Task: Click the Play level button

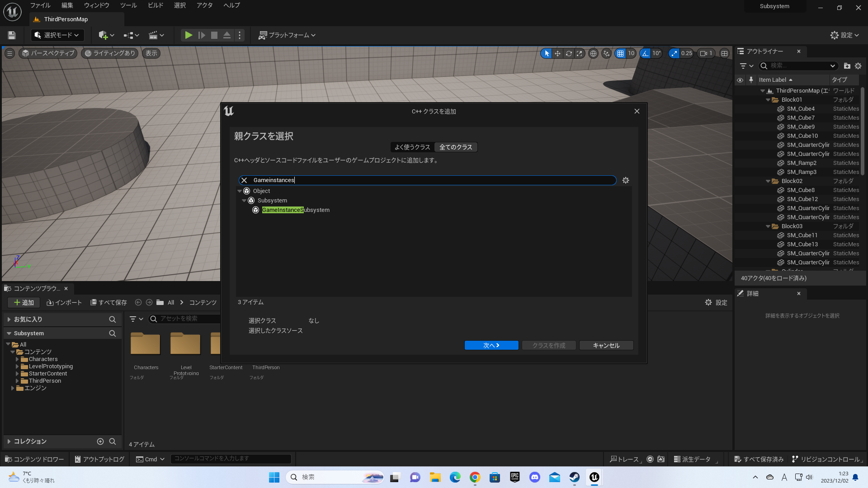Action: click(189, 35)
